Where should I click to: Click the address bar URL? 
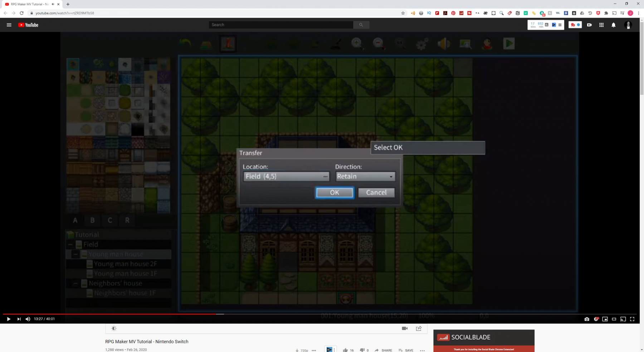tap(65, 13)
